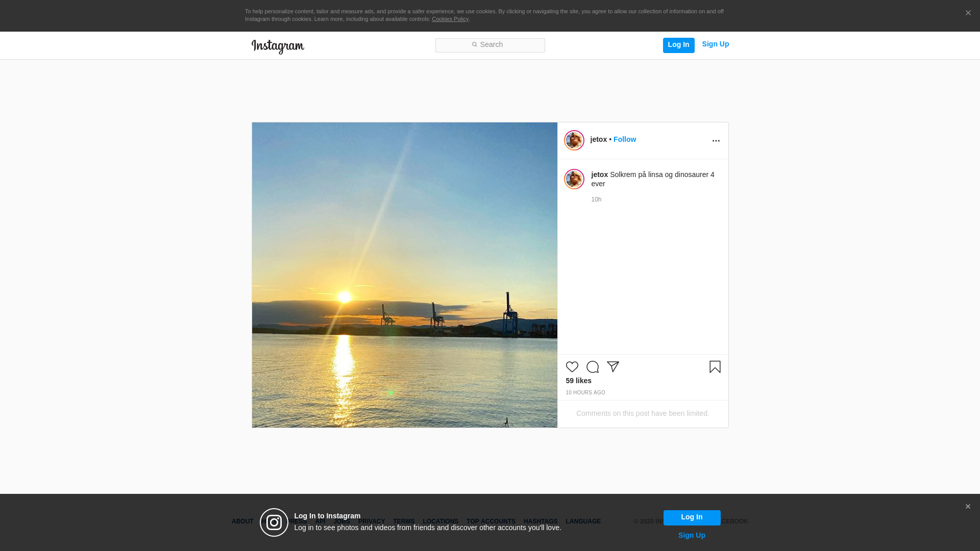The image size is (980, 551).
Task: Click jetox username in the caption
Action: tap(600, 174)
